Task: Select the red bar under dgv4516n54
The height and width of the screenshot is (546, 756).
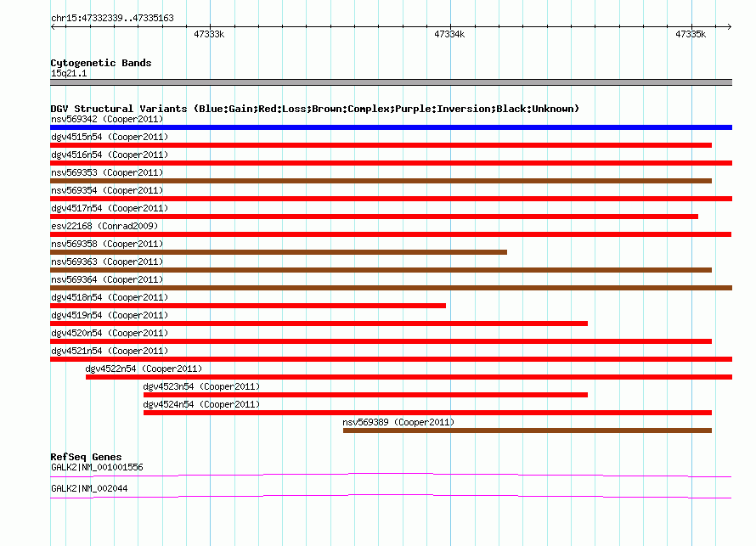Action: 391,163
